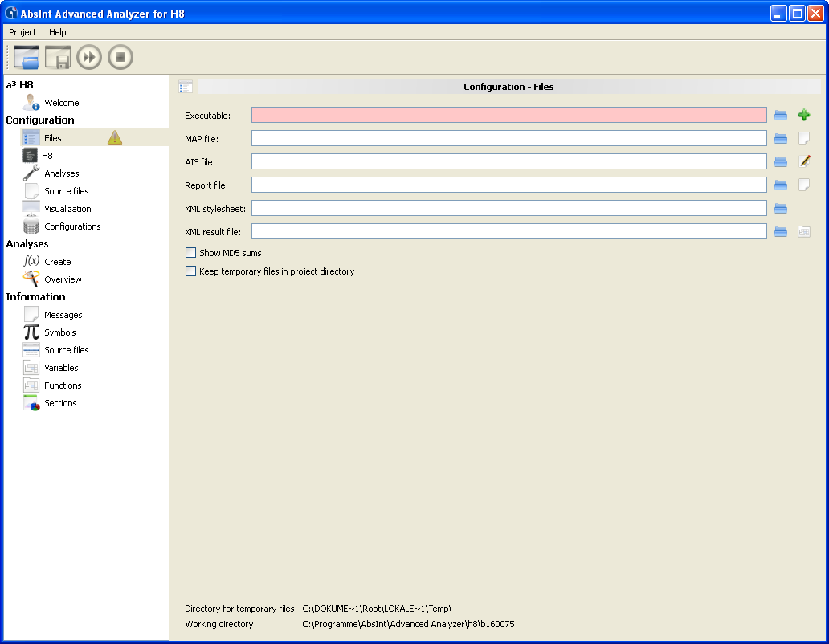
Task: Browse for Executable with folder icon
Action: (781, 115)
